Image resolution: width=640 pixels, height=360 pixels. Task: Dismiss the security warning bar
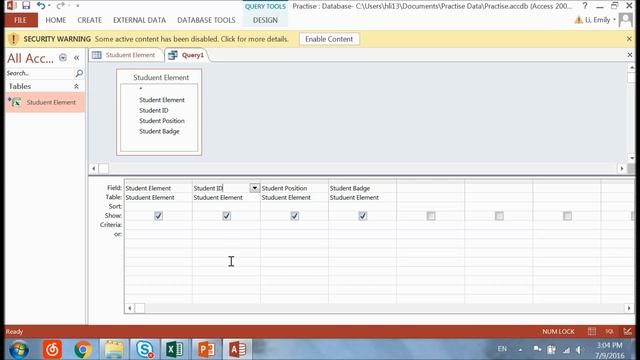point(629,39)
